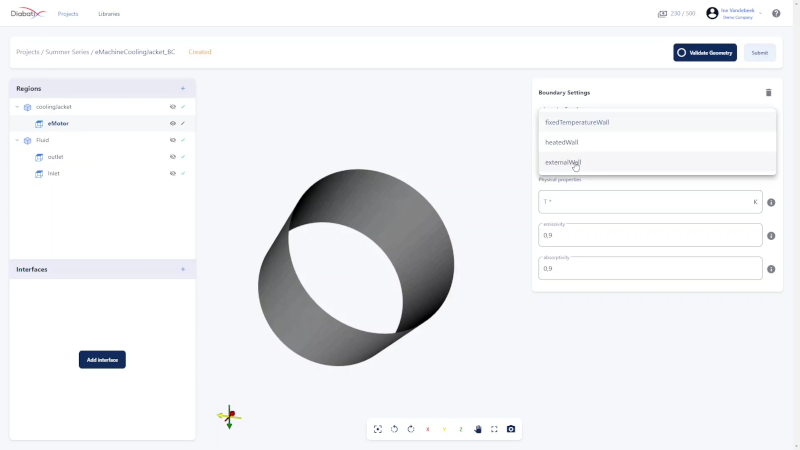
Task: Click the Fluid check mark
Action: pos(183,140)
